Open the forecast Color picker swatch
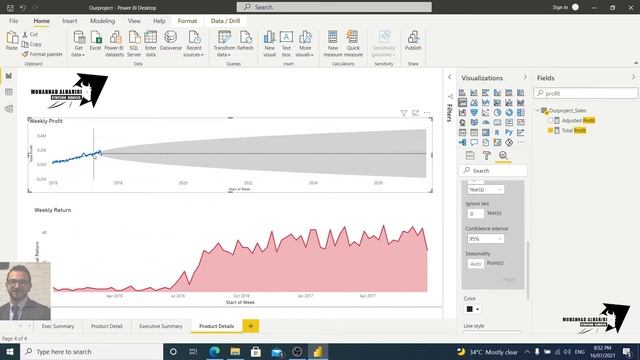This screenshot has width=640, height=360. tap(473, 309)
